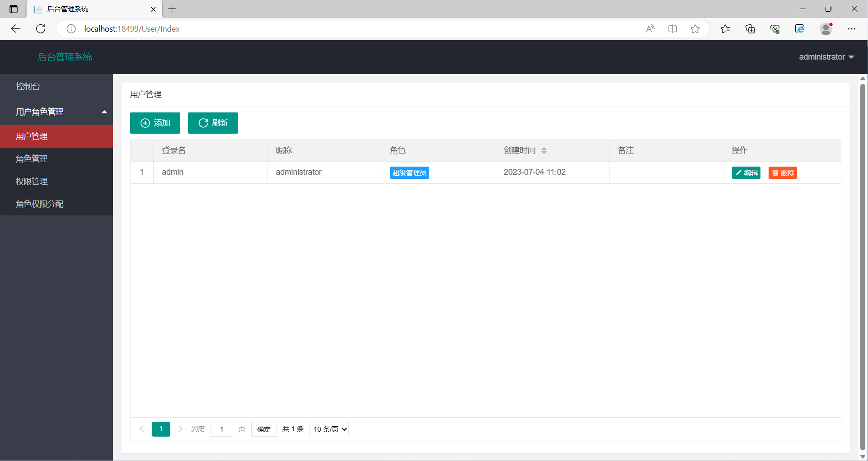Select 用户管理 in the sidebar

(x=56, y=136)
